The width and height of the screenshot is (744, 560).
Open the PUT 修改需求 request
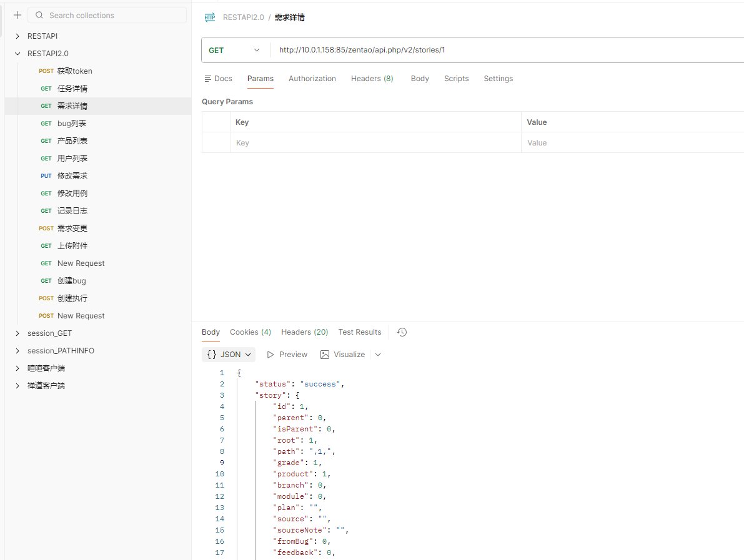tap(98, 176)
